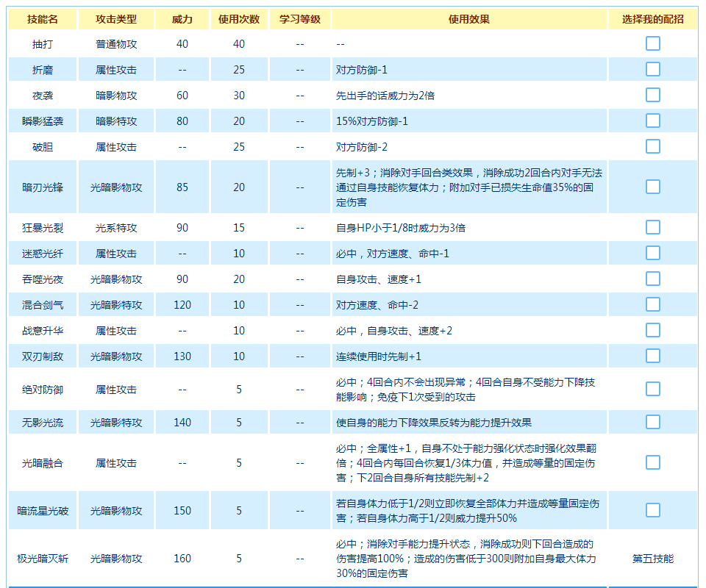The image size is (706, 588).
Task: Select the 折磨 skill checkbox
Action: click(x=652, y=69)
